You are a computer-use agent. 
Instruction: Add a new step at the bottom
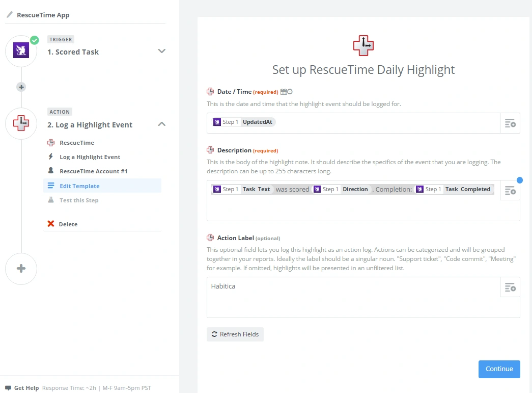click(21, 268)
